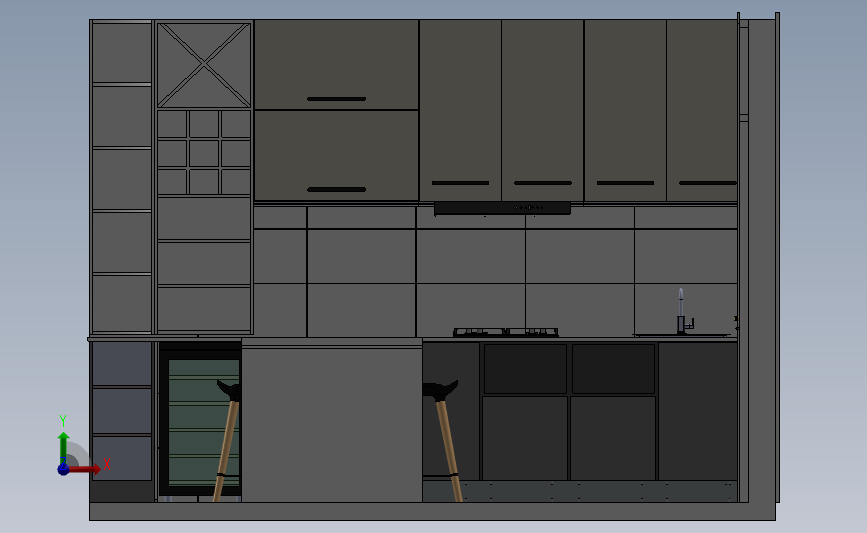Screen dimensions: 867x533
Task: Select the bottom blue-gray drawer at lower left
Action: tap(122, 458)
